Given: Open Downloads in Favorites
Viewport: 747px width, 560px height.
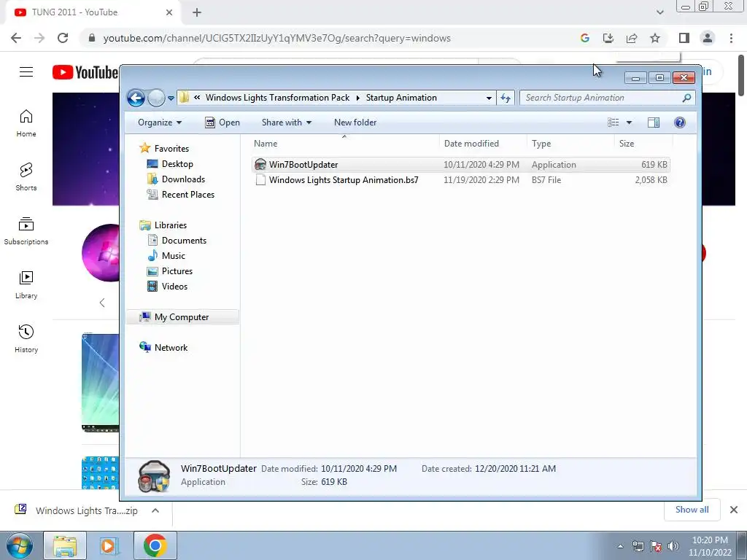Looking at the screenshot, I should (177, 179).
